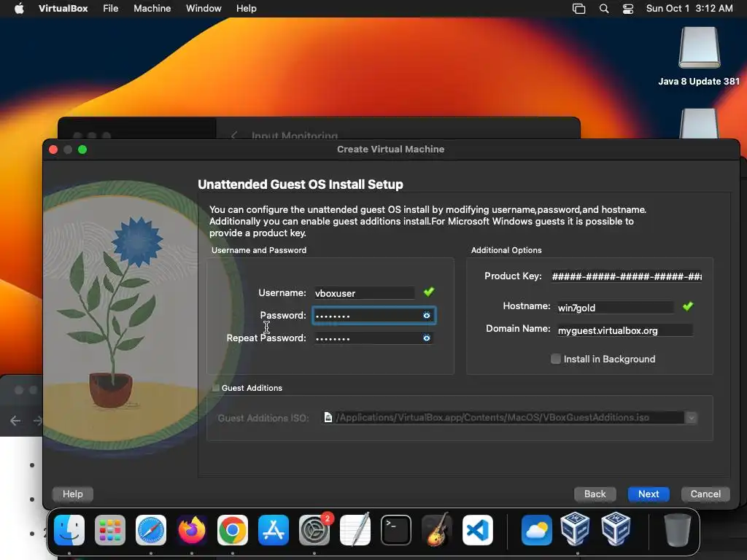Open the weather cloud app in dock
Screen dimensions: 747x560
pos(536,530)
